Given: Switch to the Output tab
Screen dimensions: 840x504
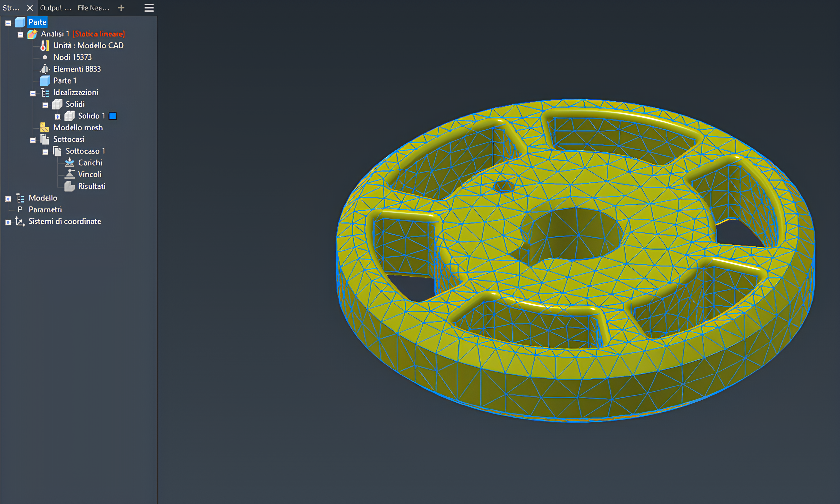Looking at the screenshot, I should 56,8.
